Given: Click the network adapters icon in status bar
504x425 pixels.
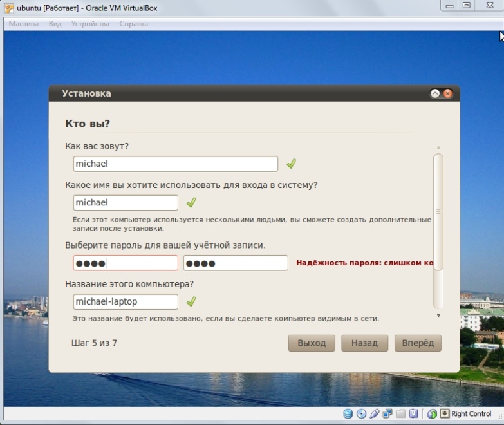Looking at the screenshot, I should point(387,413).
